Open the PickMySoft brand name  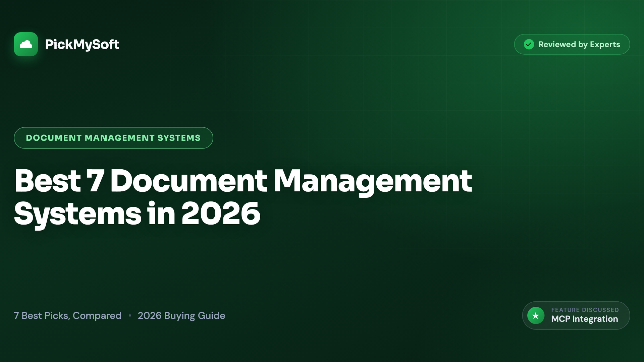82,44
